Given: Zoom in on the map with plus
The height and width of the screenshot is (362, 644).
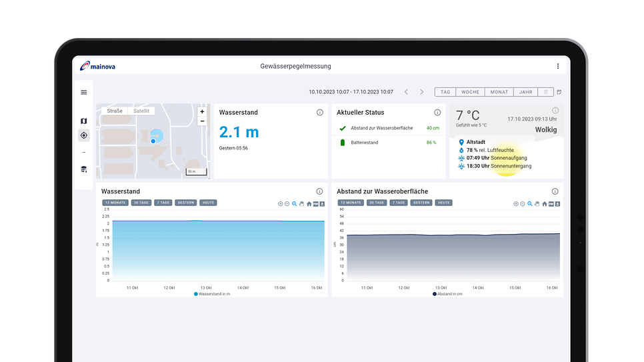Looking at the screenshot, I should (202, 112).
